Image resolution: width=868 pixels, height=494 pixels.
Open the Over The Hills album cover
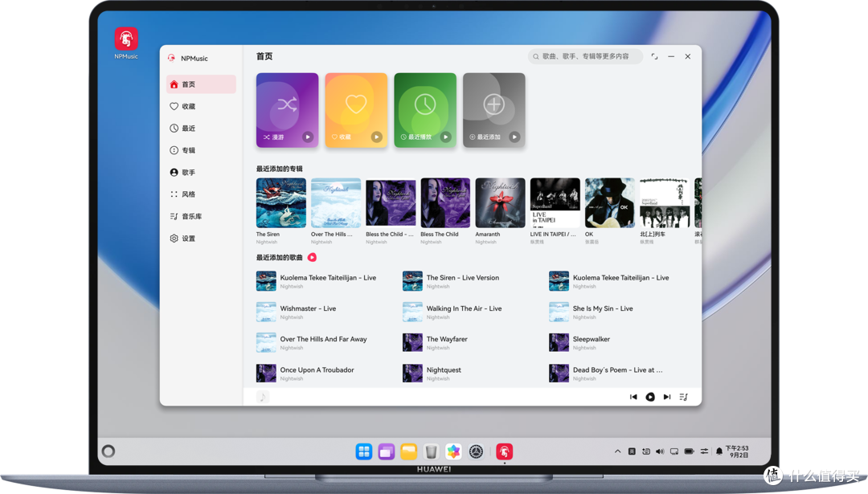(336, 203)
